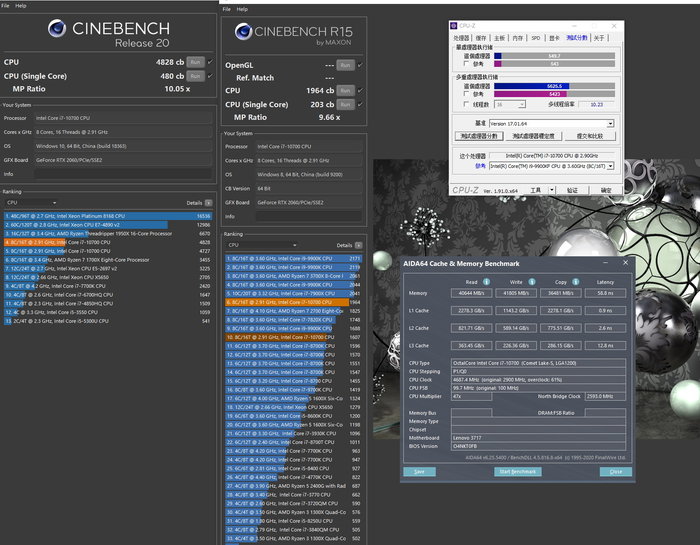Open the R15 Ranking CPU dropdown
The image size is (700, 545).
coord(262,245)
